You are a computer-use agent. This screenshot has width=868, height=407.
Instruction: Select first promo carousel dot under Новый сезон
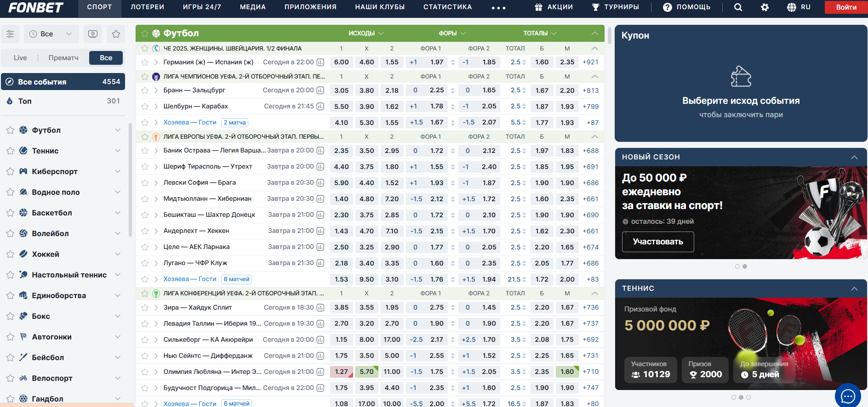coord(737,266)
